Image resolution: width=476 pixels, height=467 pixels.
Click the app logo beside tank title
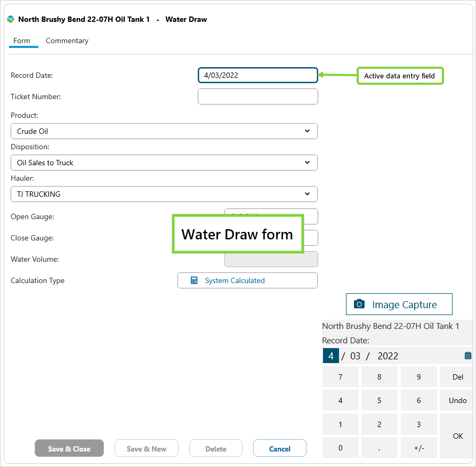pos(11,19)
